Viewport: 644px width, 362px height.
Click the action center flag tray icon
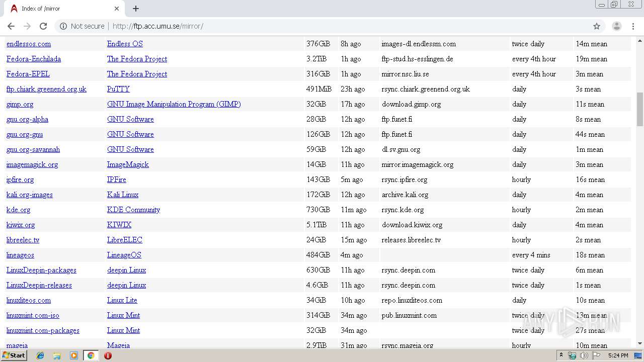(596, 355)
